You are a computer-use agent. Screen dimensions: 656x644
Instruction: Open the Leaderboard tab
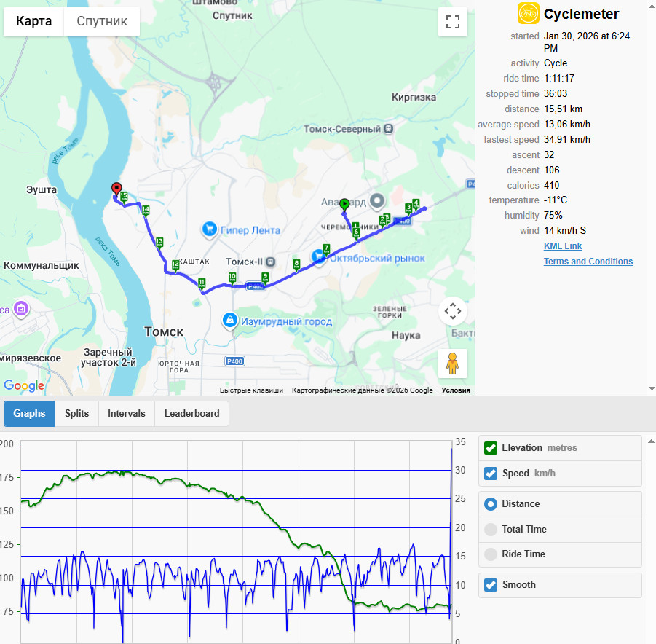click(191, 414)
